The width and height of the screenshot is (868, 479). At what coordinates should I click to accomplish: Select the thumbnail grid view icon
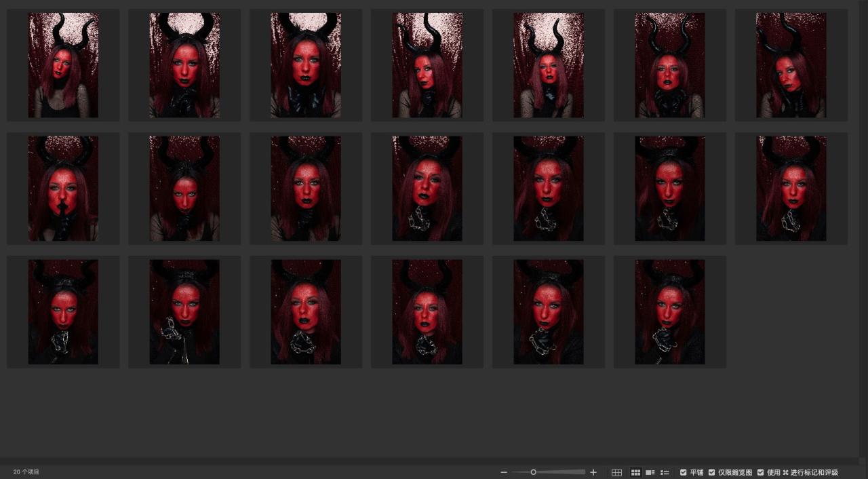(x=635, y=472)
